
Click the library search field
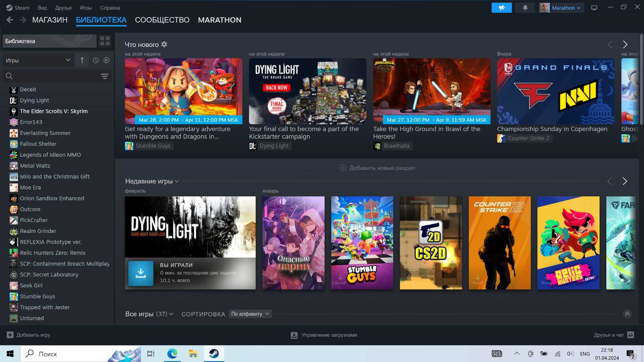coord(53,76)
